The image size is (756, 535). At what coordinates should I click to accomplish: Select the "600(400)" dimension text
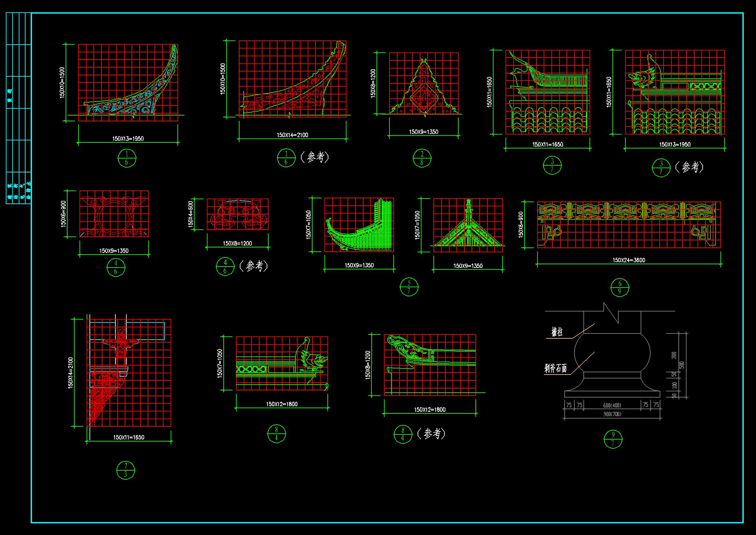pos(612,405)
